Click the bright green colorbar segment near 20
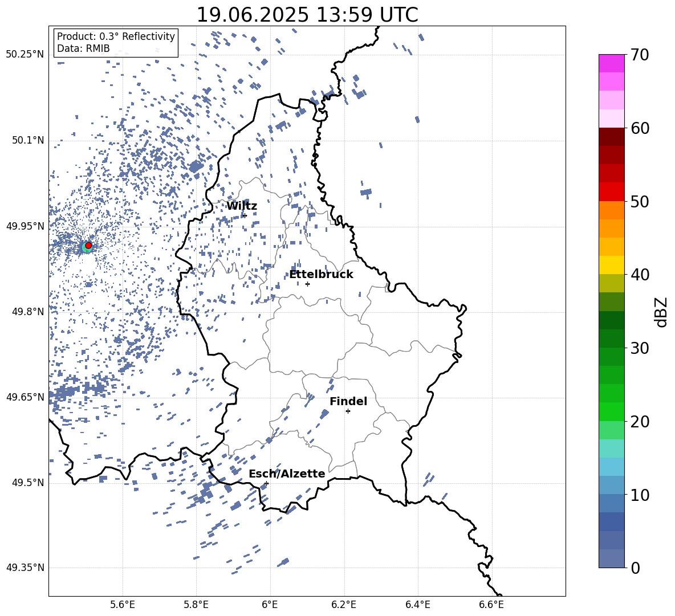Screen dimensions: 675x616 point(611,411)
